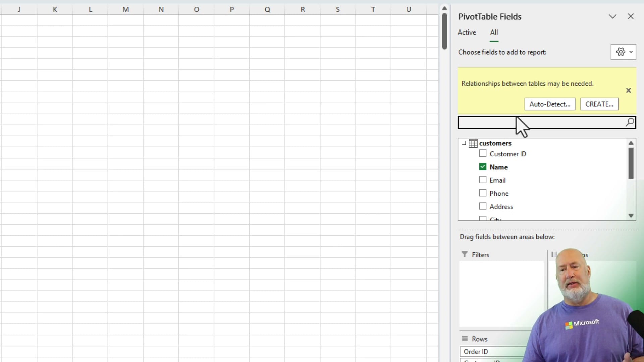Image resolution: width=644 pixels, height=362 pixels.
Task: Click the Auto-Detect button
Action: [x=550, y=104]
